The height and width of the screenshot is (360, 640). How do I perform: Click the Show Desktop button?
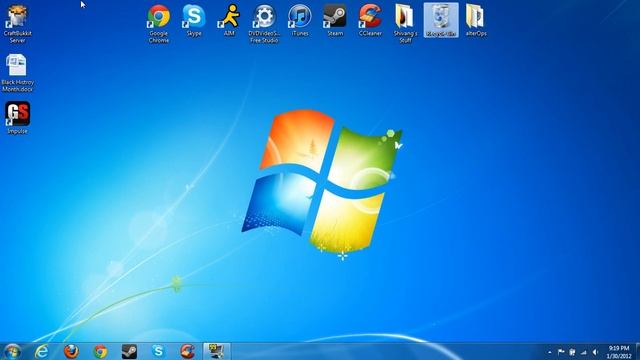point(638,352)
